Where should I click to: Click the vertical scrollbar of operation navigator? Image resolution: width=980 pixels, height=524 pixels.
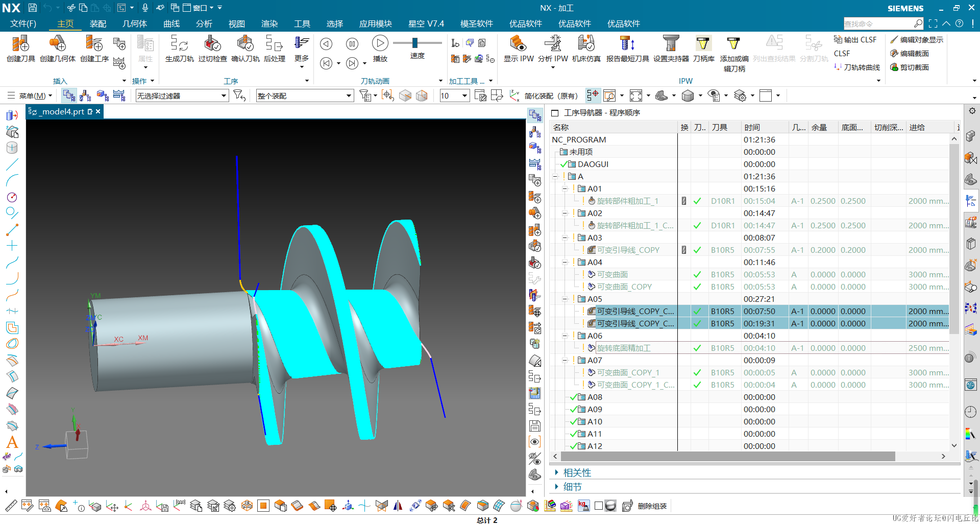pyautogui.click(x=954, y=239)
